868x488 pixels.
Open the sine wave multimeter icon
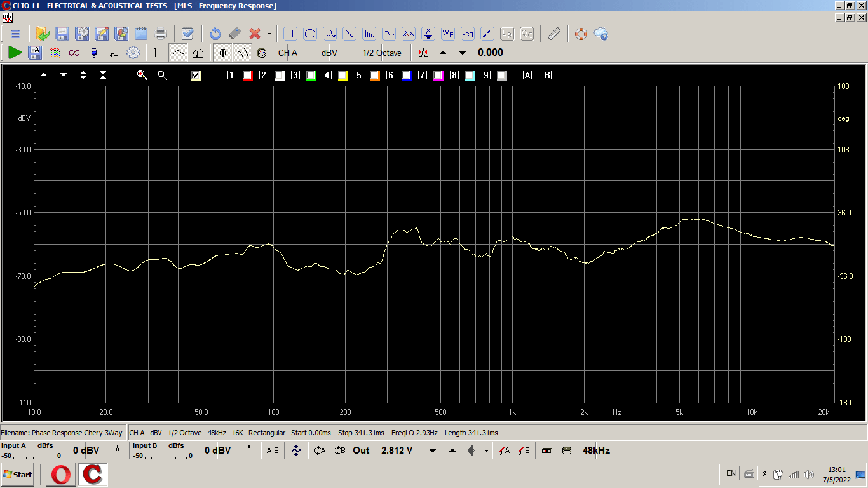point(389,34)
